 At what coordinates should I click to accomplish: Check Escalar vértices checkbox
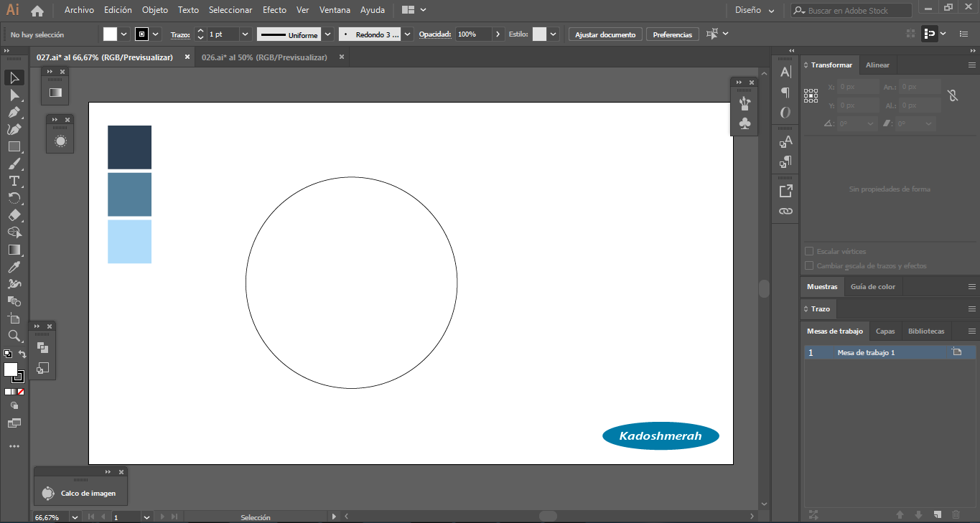809,252
